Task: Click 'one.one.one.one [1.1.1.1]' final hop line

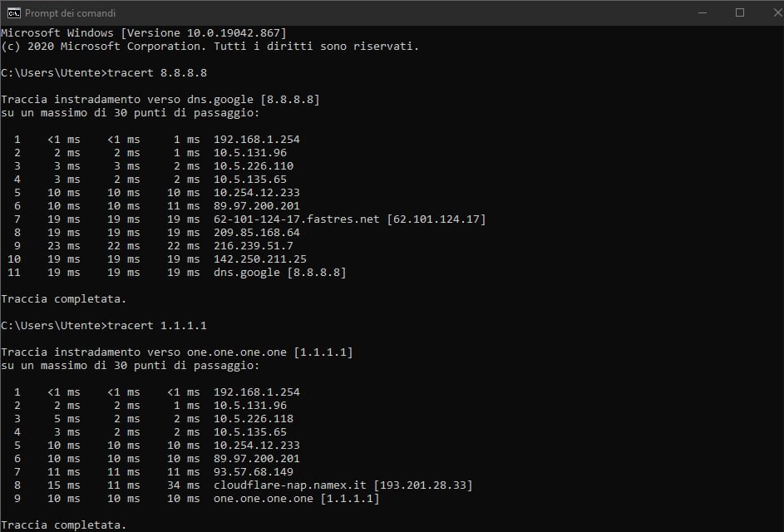Action: tap(297, 499)
